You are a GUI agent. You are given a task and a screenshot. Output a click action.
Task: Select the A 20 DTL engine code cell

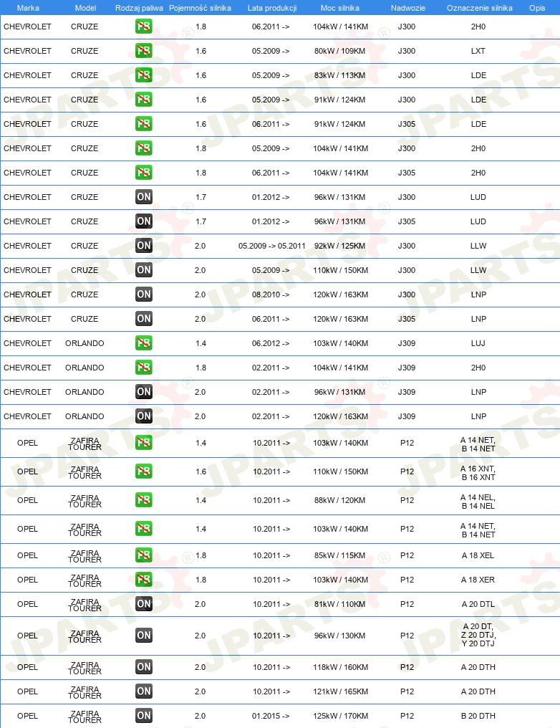[x=478, y=605]
